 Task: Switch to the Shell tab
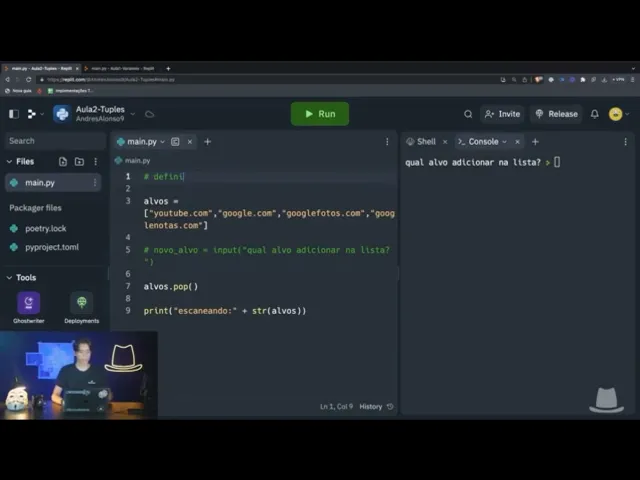pos(422,142)
